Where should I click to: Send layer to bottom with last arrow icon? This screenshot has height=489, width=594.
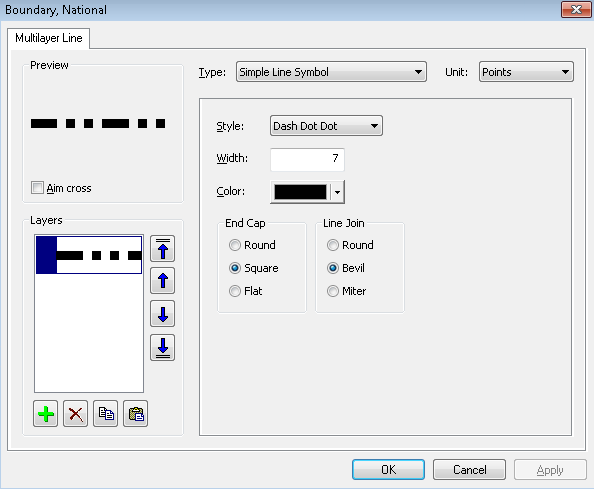pos(163,347)
